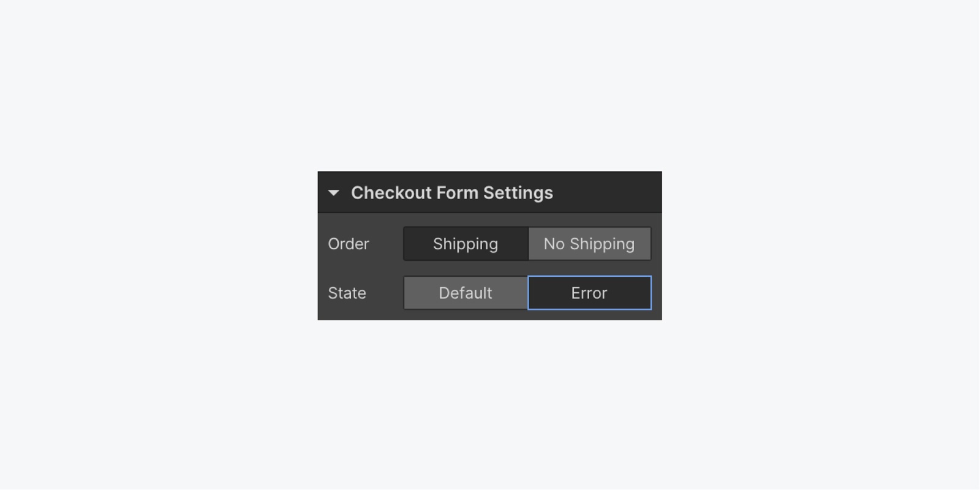The width and height of the screenshot is (980, 490).
Task: Click the Order label
Action: click(349, 244)
